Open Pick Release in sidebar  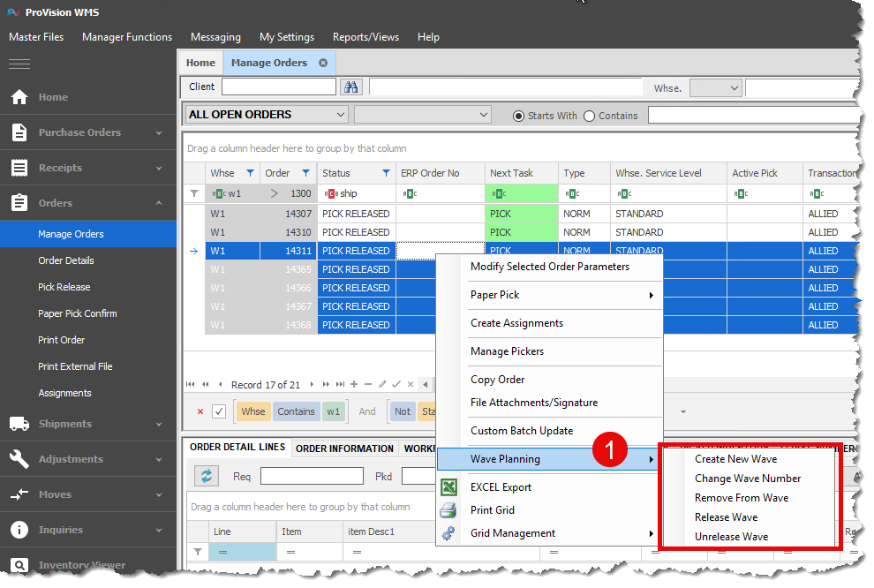pos(64,287)
